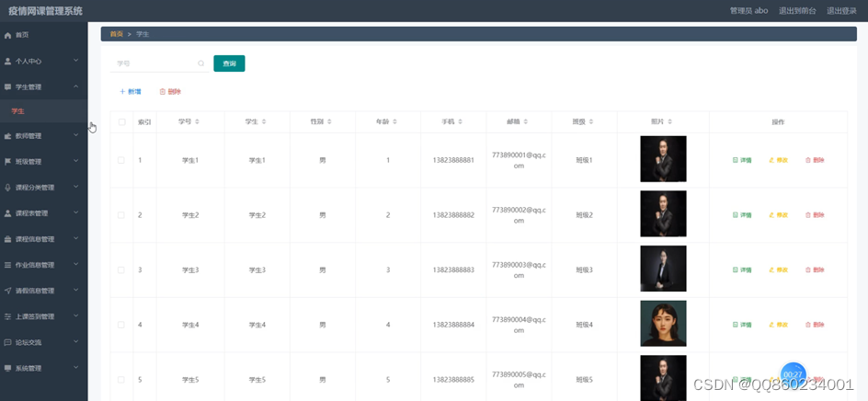868x401 pixels.
Task: Click the paper-plane icon for 请假信息管理
Action: (7, 291)
